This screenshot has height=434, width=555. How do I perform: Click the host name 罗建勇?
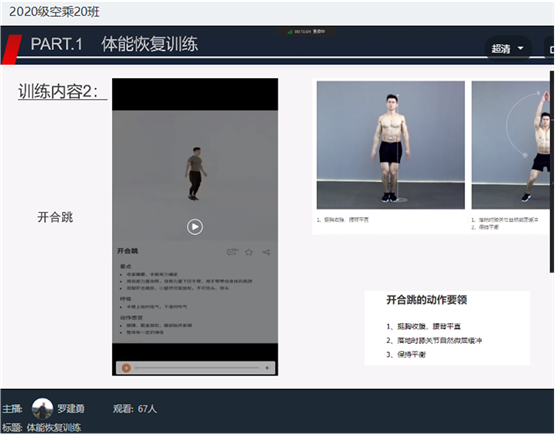click(71, 409)
